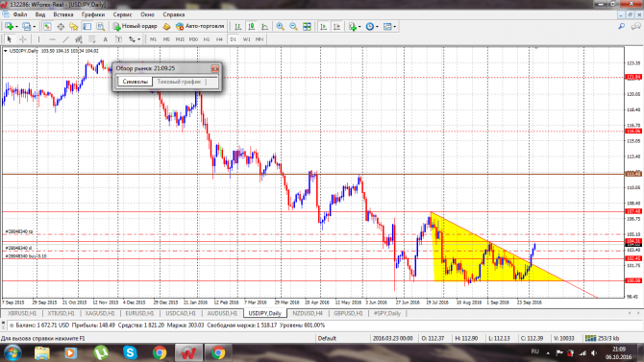
Task: Toggle the chart auto-scroll icon
Action: tap(323, 26)
